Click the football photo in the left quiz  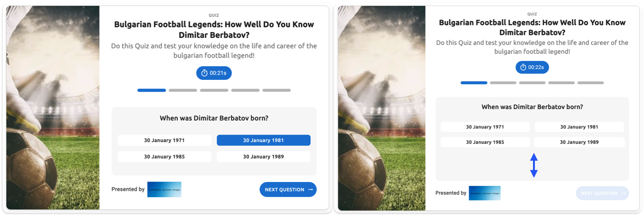pos(53,107)
